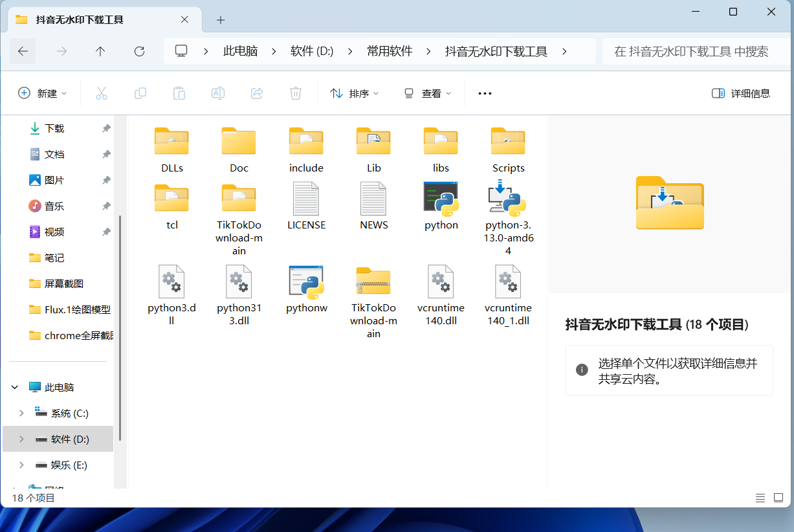Screen dimensions: 794x532
Task: Click the Share icon in the toolbar
Action: [x=257, y=93]
